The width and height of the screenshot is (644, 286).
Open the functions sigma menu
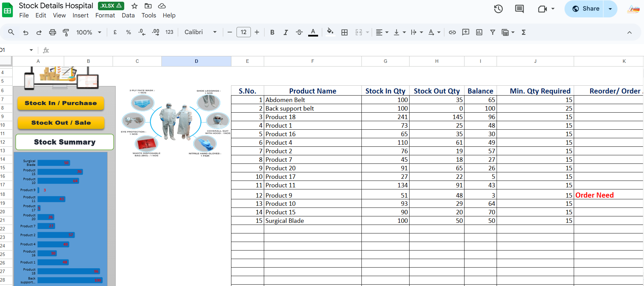(524, 32)
